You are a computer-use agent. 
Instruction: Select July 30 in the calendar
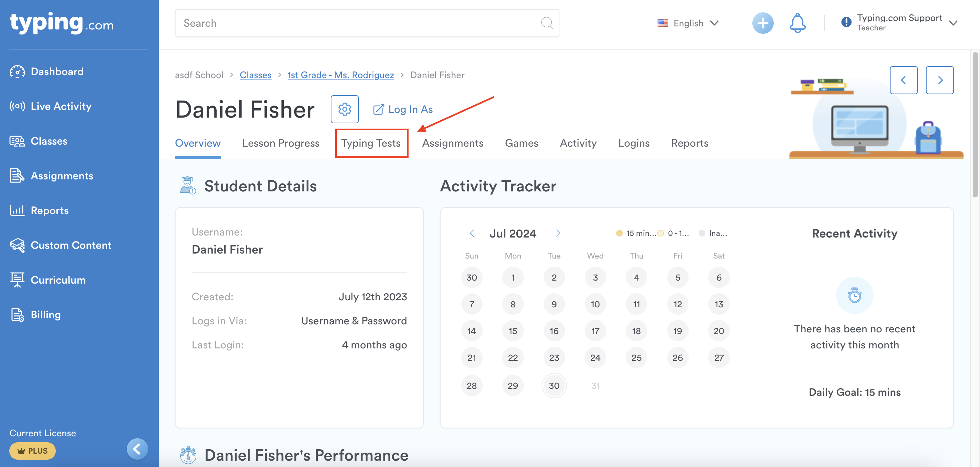coord(553,385)
